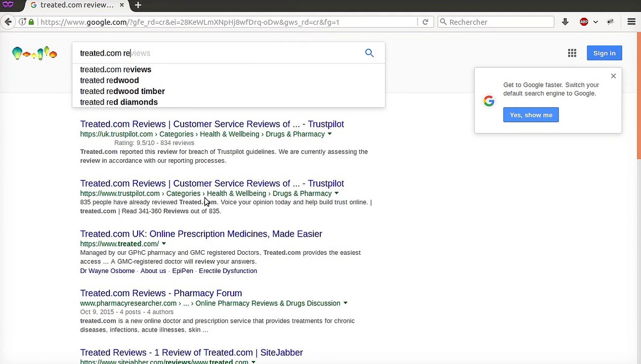Open Erectile Dysfunction sitelink
641x364 pixels.
(228, 271)
